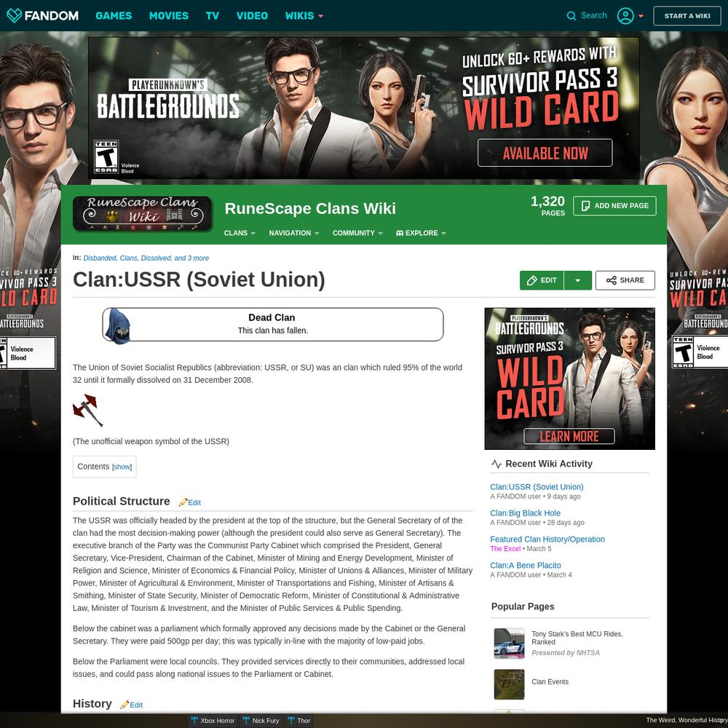Open Featured Clan History/Operation link
The image size is (728, 728).
click(547, 539)
